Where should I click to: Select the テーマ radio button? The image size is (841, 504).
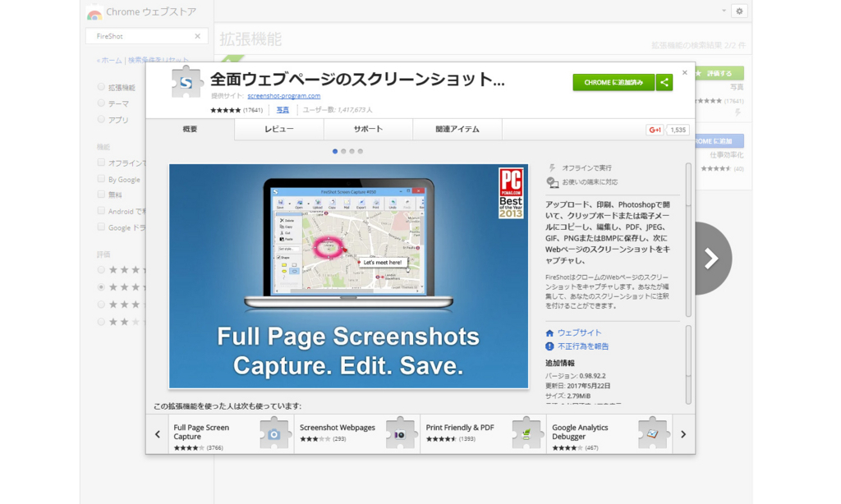[x=101, y=103]
